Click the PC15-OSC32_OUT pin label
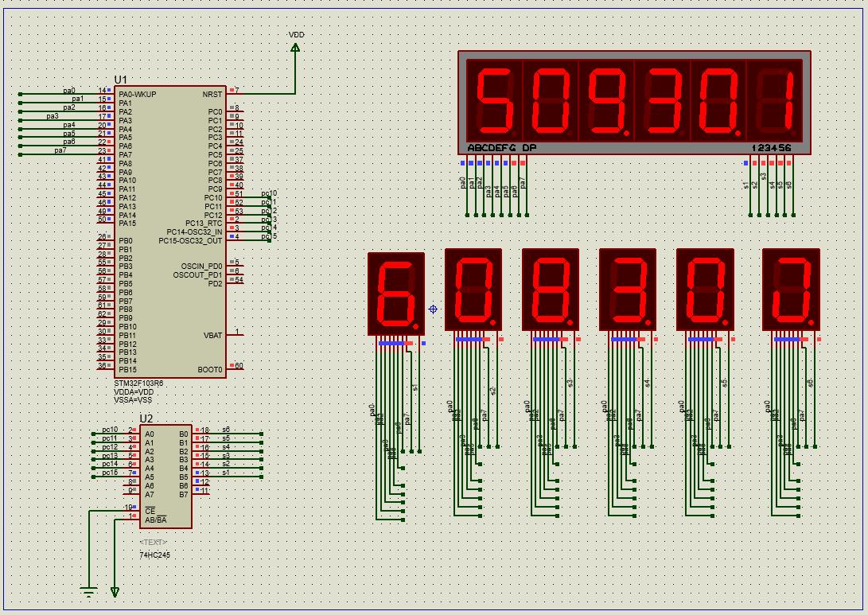 pyautogui.click(x=190, y=241)
